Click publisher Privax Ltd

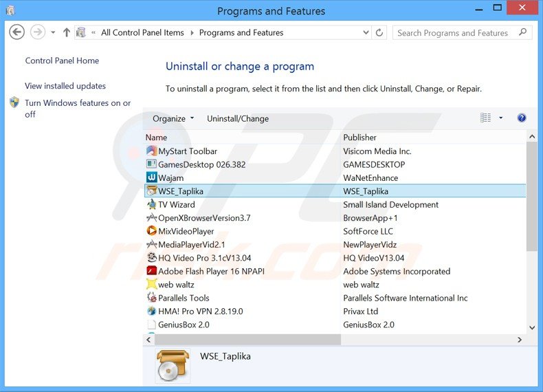(x=360, y=312)
